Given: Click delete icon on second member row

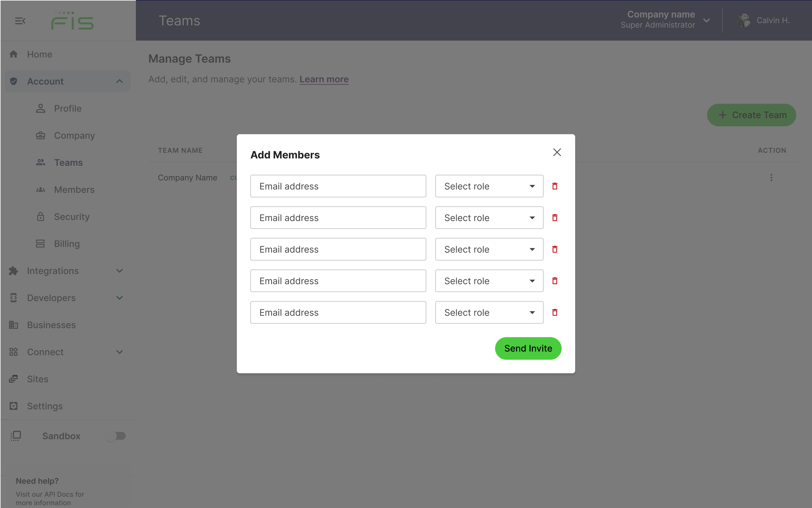Looking at the screenshot, I should pos(555,218).
